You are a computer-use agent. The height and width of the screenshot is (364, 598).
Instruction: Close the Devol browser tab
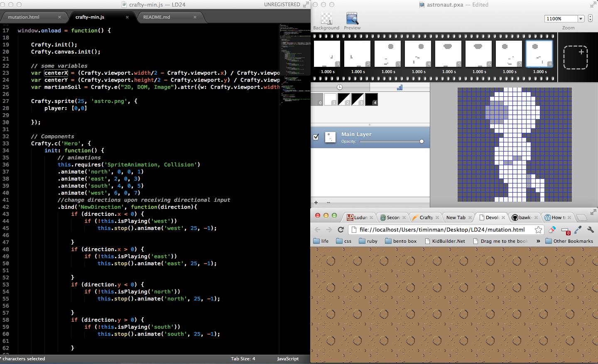(503, 217)
